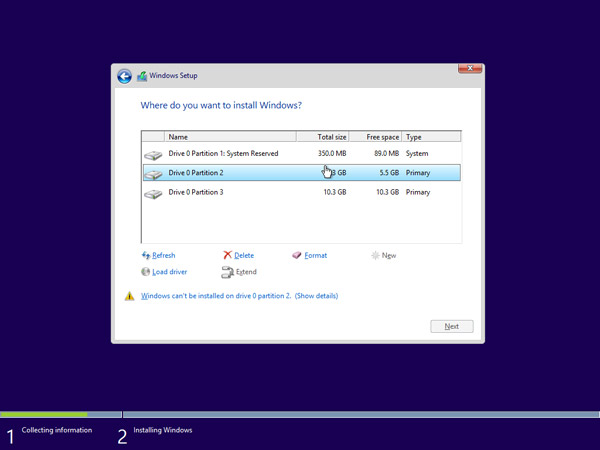Screen dimensions: 600x450
Task: Click the back arrow in Windows Setup
Action: click(x=124, y=76)
